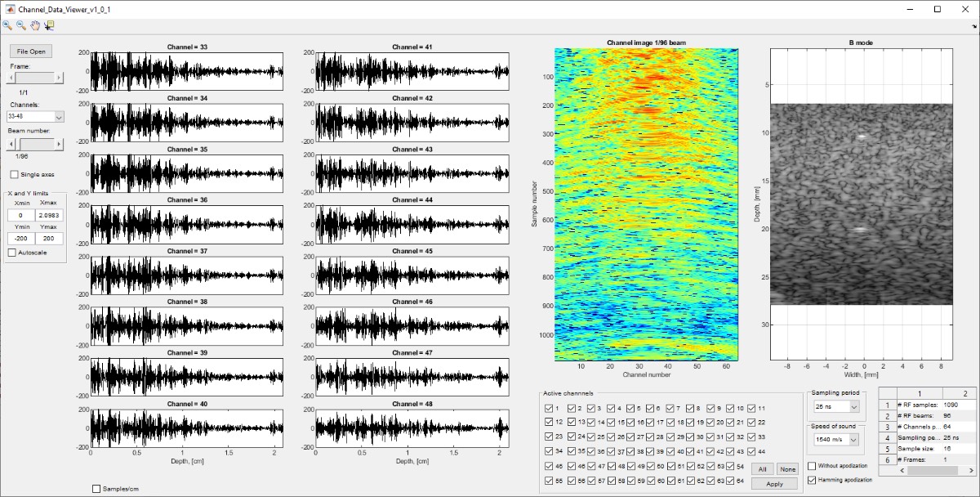Click the Channel 33 waveform plot
This screenshot has height=497, width=980.
point(187,71)
